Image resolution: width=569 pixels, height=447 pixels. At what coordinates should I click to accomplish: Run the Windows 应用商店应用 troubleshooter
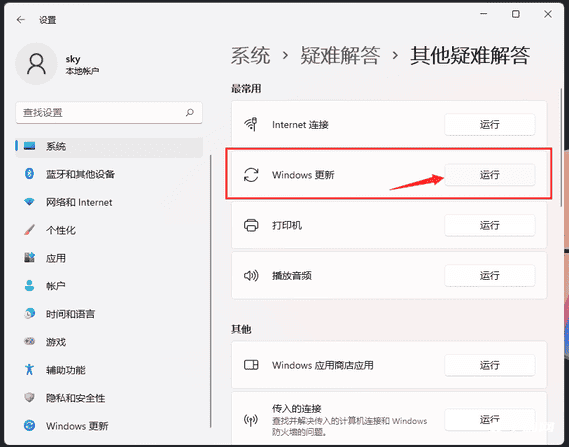[490, 365]
